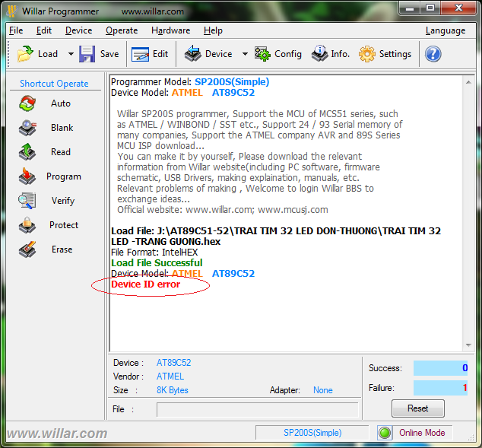Click the Success counter value box
The width and height of the screenshot is (482, 448).
(x=440, y=368)
